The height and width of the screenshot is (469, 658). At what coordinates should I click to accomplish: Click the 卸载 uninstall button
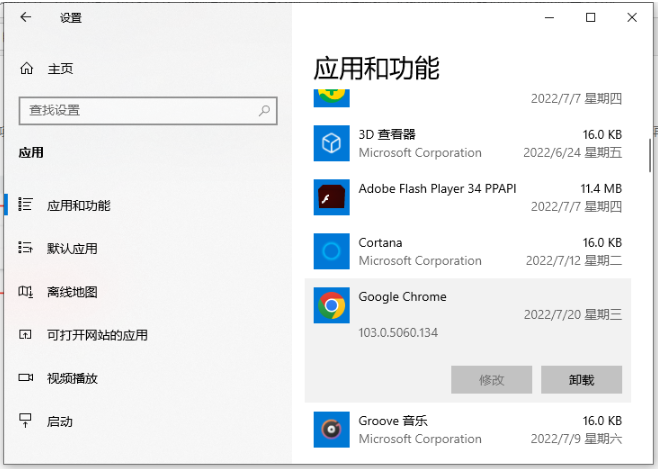pos(582,380)
